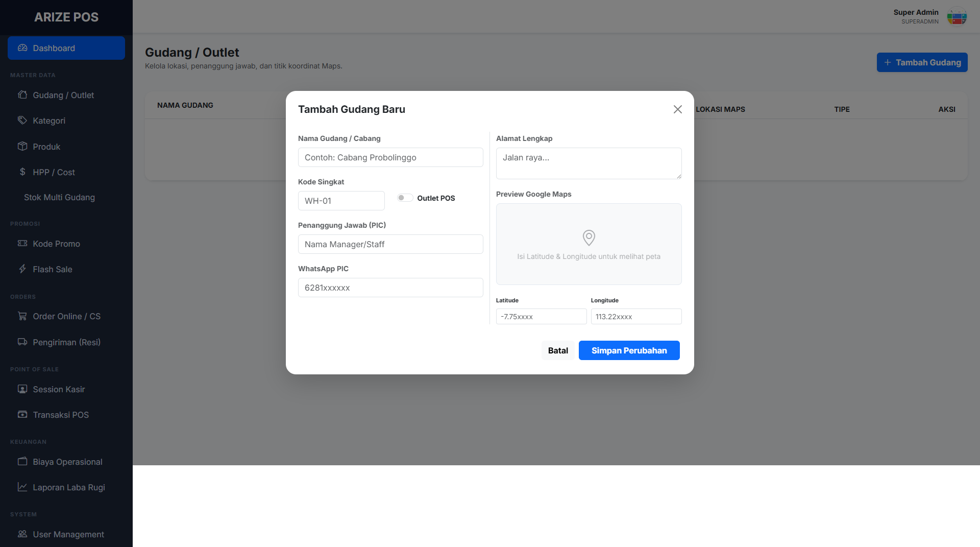Click the map pin icon in preview
This screenshot has height=547, width=980.
point(589,237)
